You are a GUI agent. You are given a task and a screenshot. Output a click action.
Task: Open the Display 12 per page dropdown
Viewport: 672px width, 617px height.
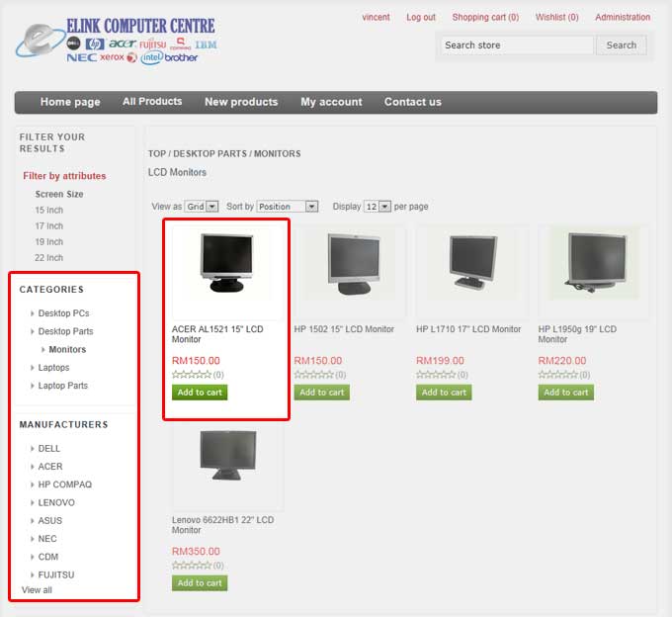coord(378,207)
